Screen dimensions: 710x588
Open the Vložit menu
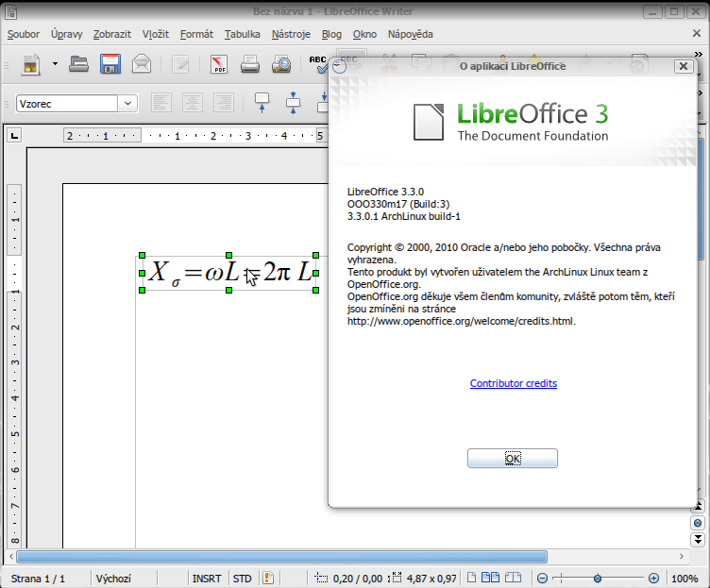pyautogui.click(x=155, y=34)
